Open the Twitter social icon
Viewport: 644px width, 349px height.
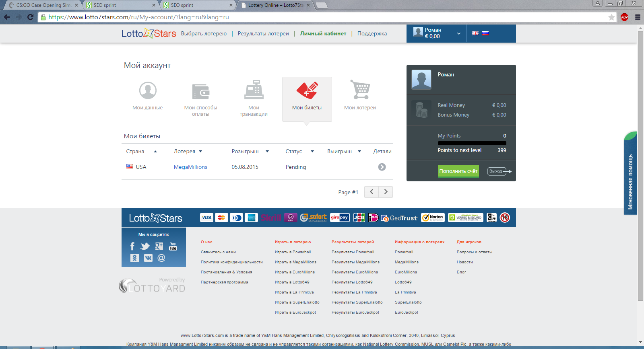(x=145, y=246)
